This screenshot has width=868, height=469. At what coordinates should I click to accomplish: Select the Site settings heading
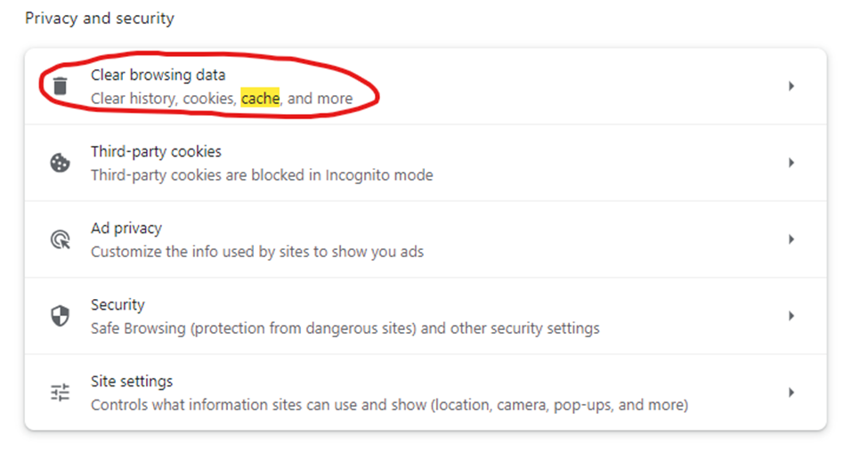132,382
